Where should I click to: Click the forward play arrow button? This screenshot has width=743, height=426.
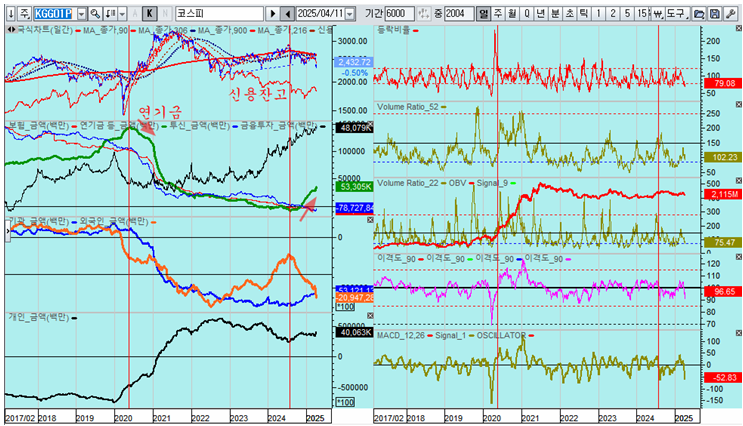pos(272,13)
